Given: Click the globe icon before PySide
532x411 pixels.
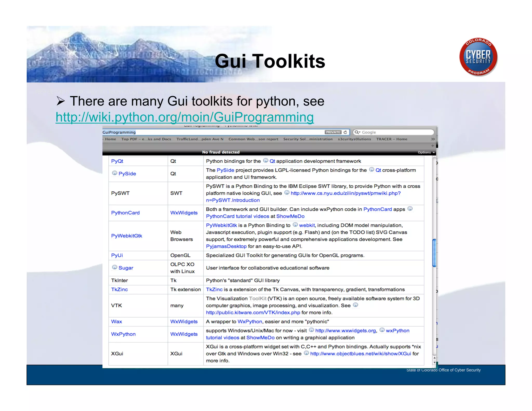Looking at the screenshot, I should 115,173.
